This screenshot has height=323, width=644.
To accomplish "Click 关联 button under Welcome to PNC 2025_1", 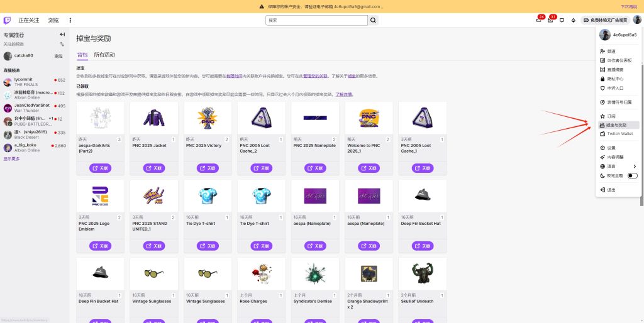I will (x=369, y=168).
